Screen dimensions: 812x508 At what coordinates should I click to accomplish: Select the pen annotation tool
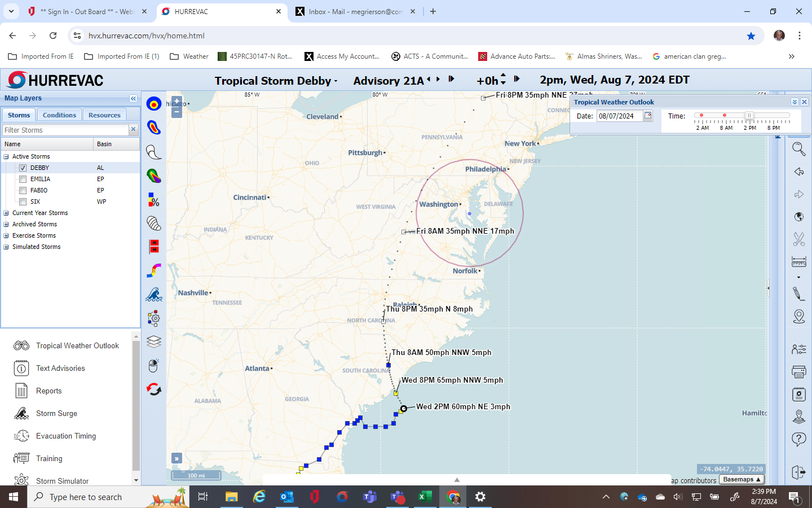click(x=798, y=294)
